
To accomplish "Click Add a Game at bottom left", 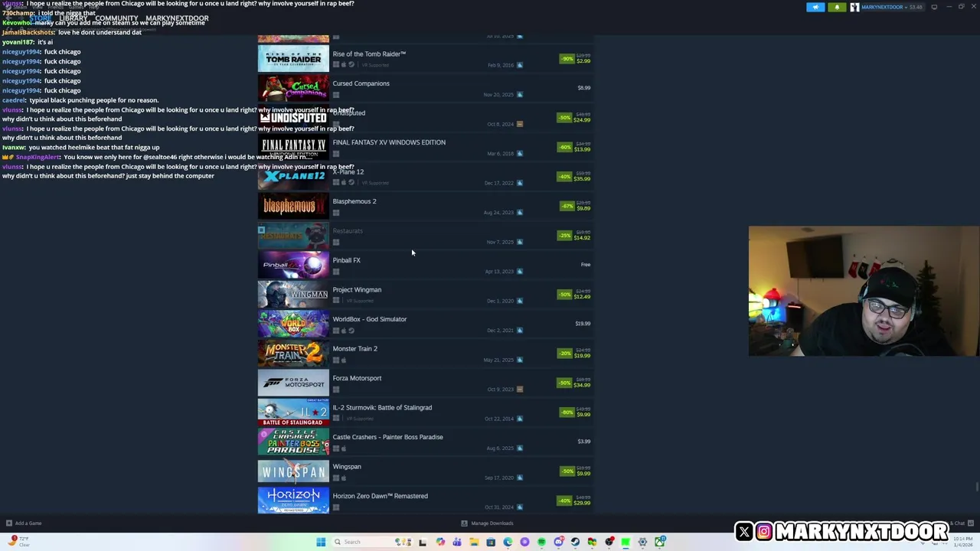I will [x=24, y=523].
